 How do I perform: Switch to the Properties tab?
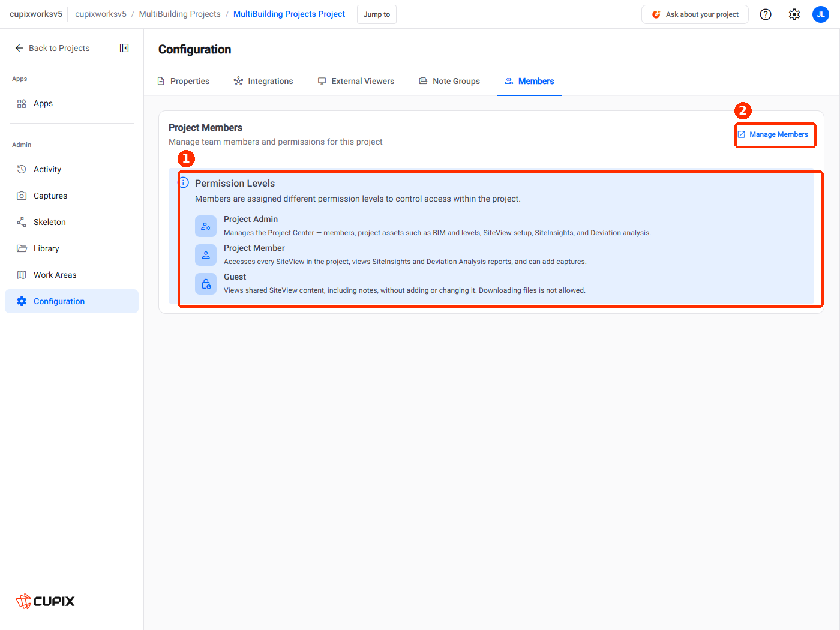184,81
